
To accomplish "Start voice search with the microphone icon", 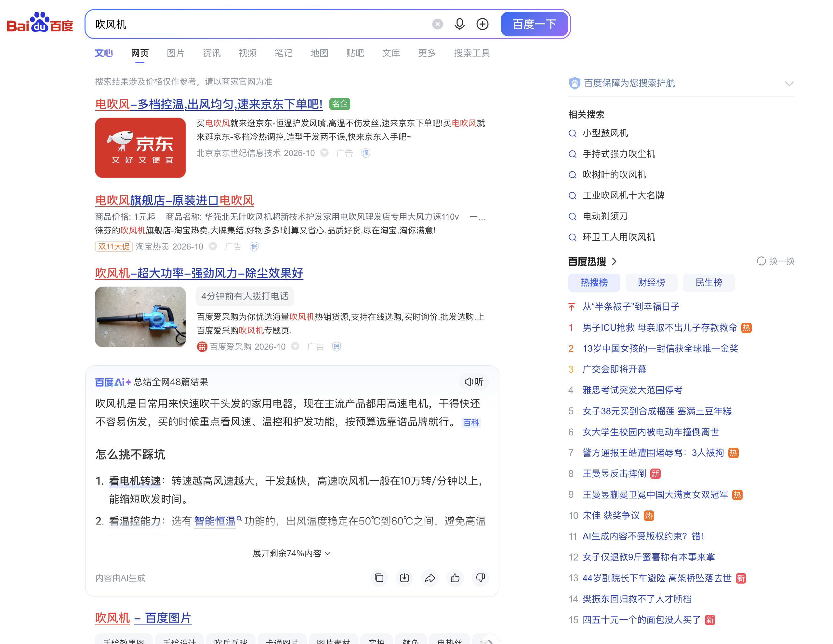I will tap(460, 24).
